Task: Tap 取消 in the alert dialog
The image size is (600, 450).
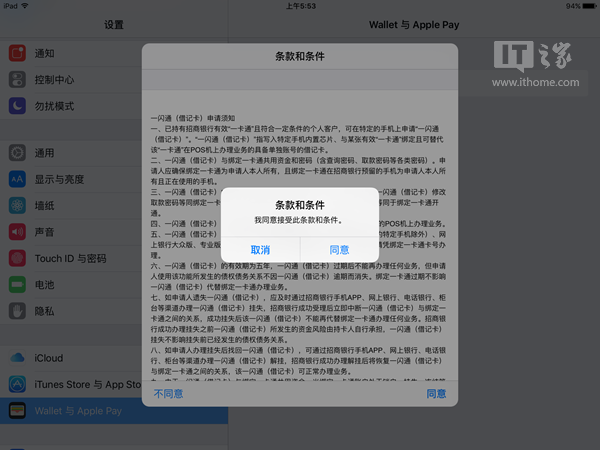Action: tap(260, 250)
